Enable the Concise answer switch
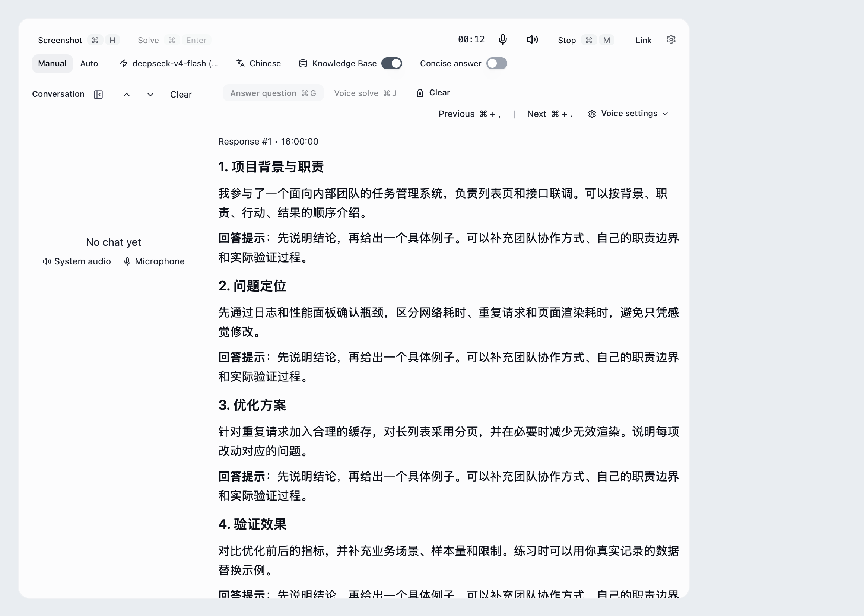Screen dimensions: 864x616 [496, 63]
